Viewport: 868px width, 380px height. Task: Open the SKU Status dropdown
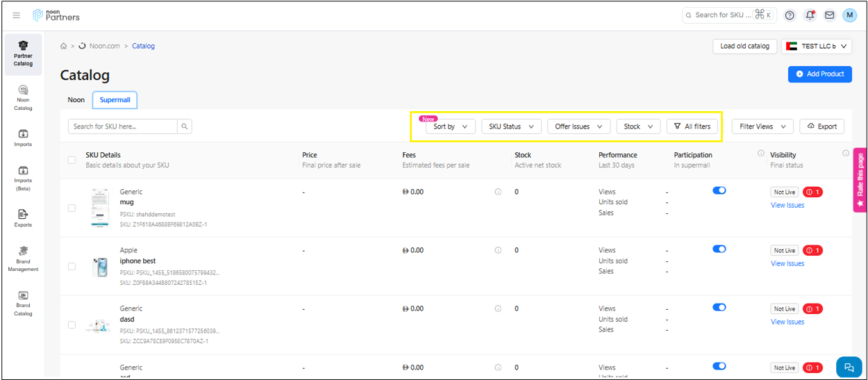tap(511, 126)
